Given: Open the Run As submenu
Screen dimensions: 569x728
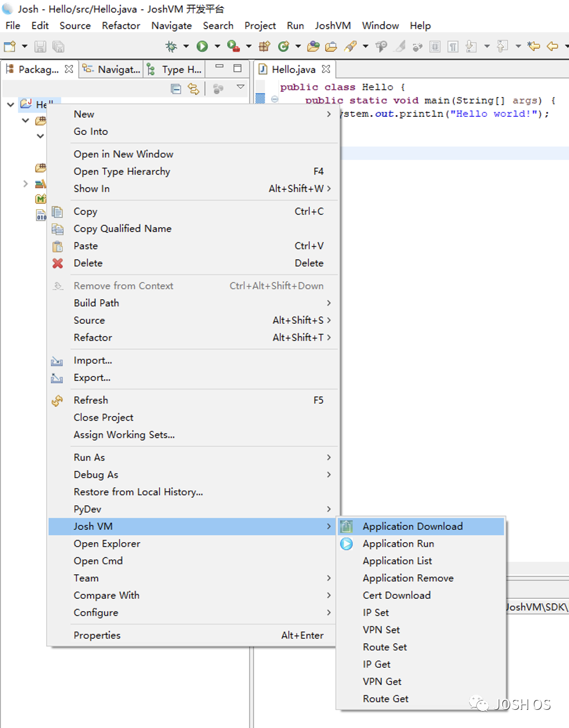Looking at the screenshot, I should pos(193,457).
